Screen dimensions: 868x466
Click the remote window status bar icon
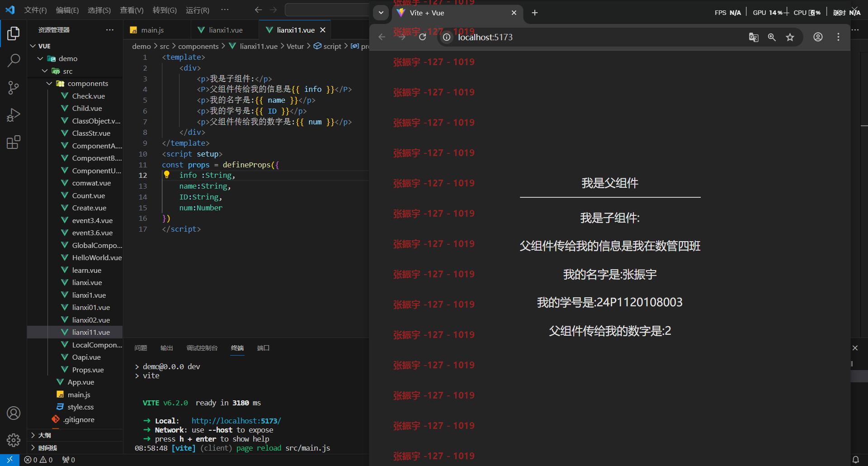9,460
